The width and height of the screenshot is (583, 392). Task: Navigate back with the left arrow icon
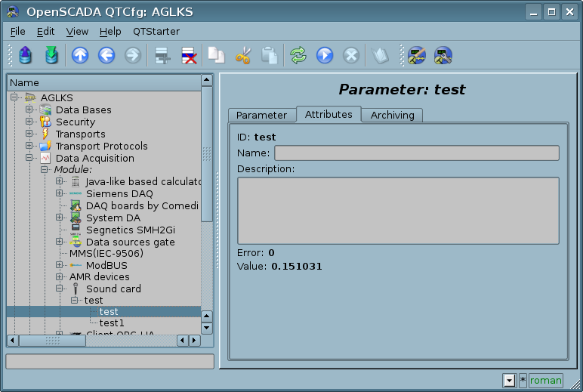point(106,55)
